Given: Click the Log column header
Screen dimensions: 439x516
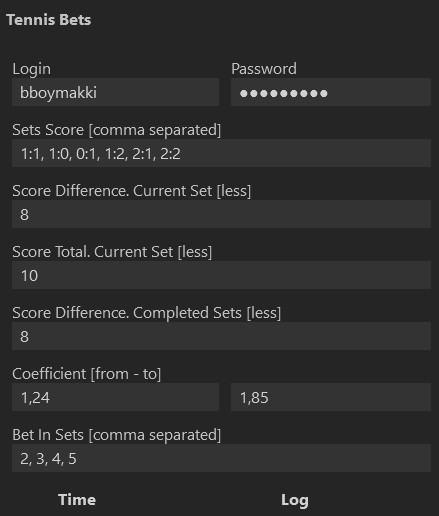Looking at the screenshot, I should pos(295,500).
